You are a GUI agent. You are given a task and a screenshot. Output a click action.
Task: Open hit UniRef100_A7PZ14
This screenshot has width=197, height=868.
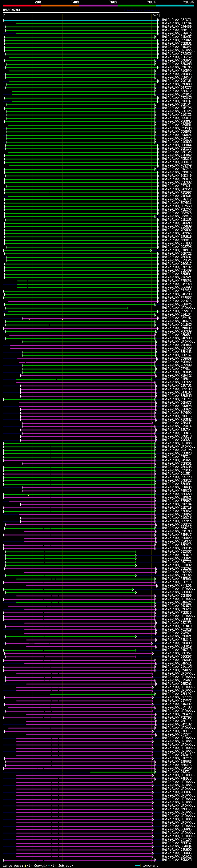click(x=177, y=457)
